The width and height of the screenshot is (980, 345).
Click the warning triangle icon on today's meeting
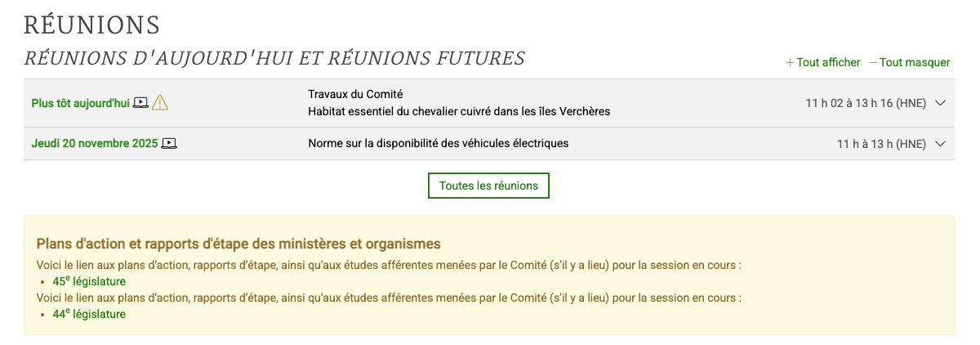click(160, 103)
